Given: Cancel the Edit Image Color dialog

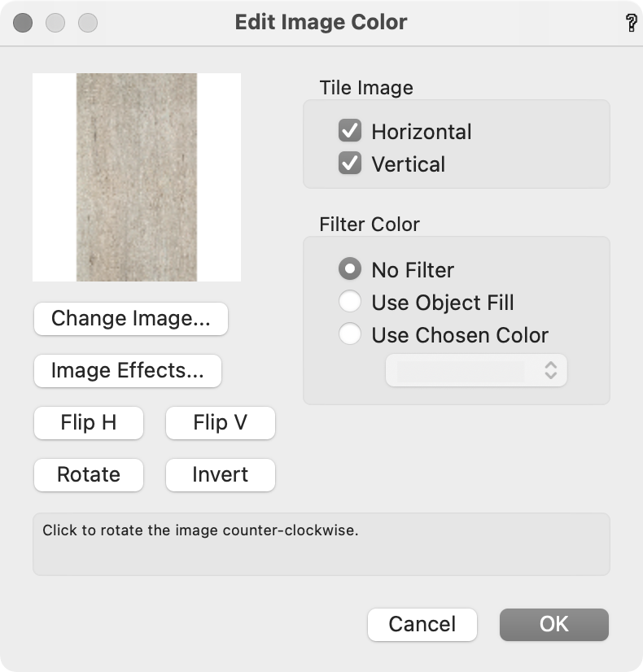Looking at the screenshot, I should click(422, 625).
